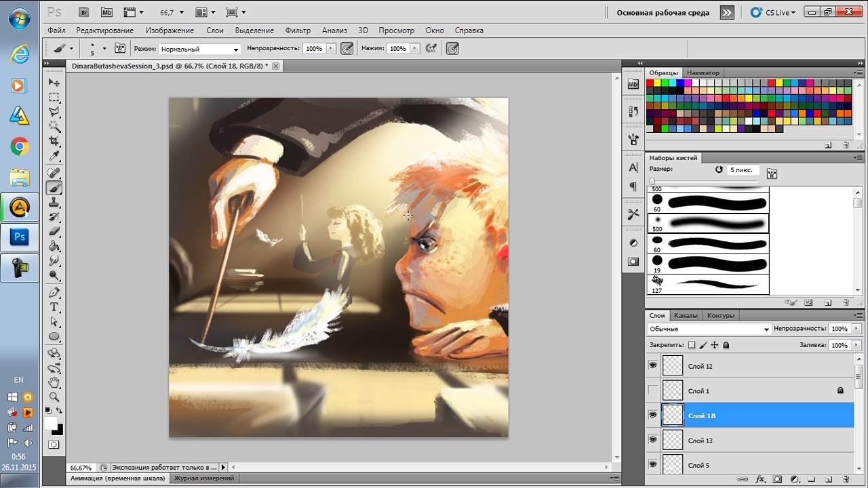Viewport: 868px width, 488px height.
Task: Select the Polygonal Lasso tool
Action: [x=54, y=112]
